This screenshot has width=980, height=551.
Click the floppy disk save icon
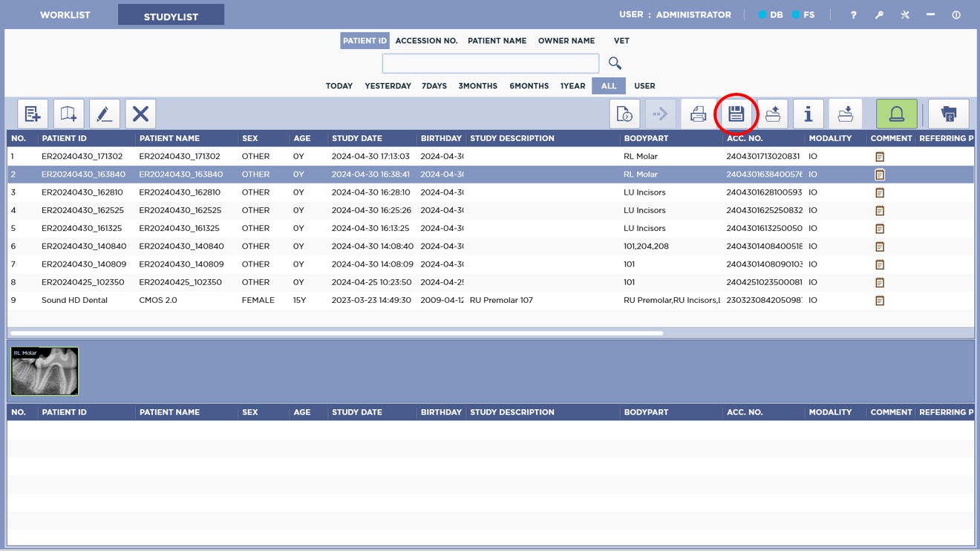pos(736,114)
